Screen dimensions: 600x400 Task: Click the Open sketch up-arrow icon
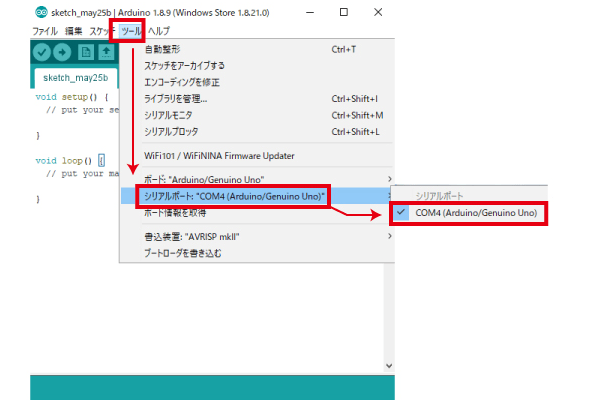pos(106,52)
